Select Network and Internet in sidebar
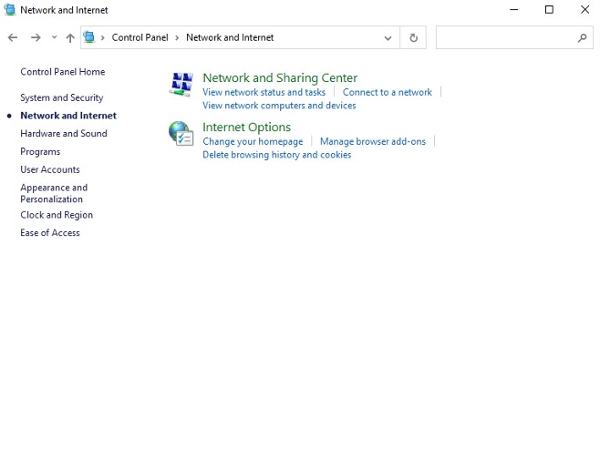 pos(68,116)
